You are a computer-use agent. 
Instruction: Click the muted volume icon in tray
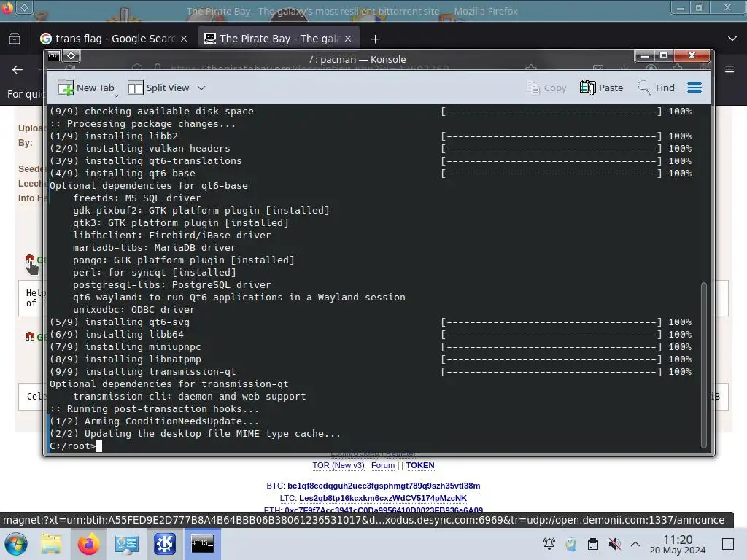(x=614, y=544)
